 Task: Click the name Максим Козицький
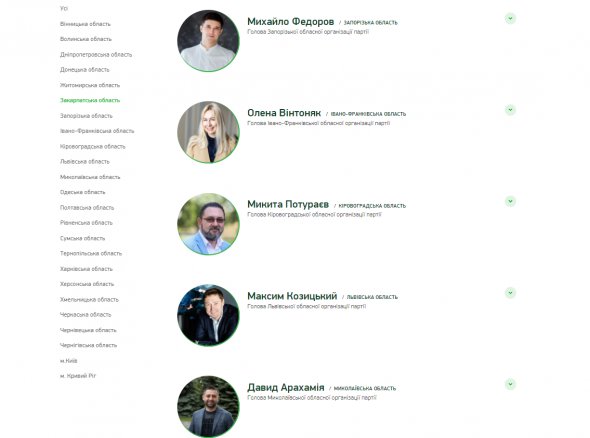(292, 296)
